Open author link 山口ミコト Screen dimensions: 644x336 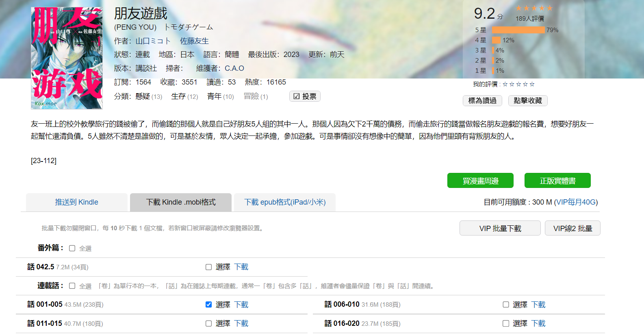(153, 41)
